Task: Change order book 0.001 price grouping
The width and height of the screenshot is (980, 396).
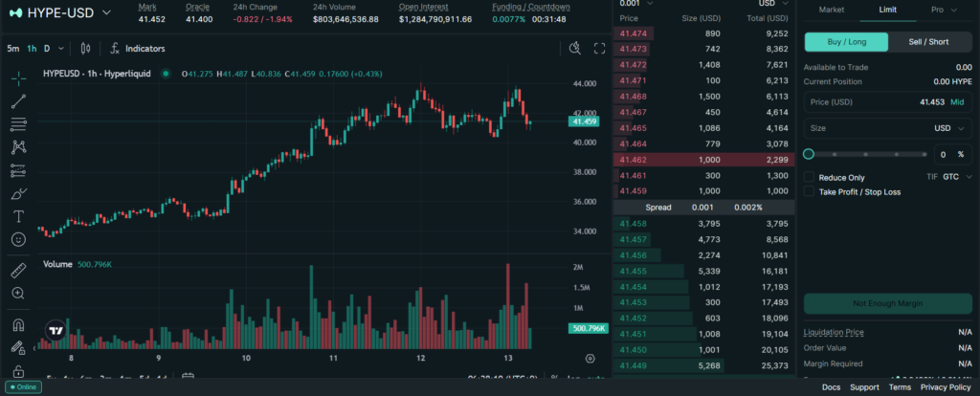Action: (635, 3)
